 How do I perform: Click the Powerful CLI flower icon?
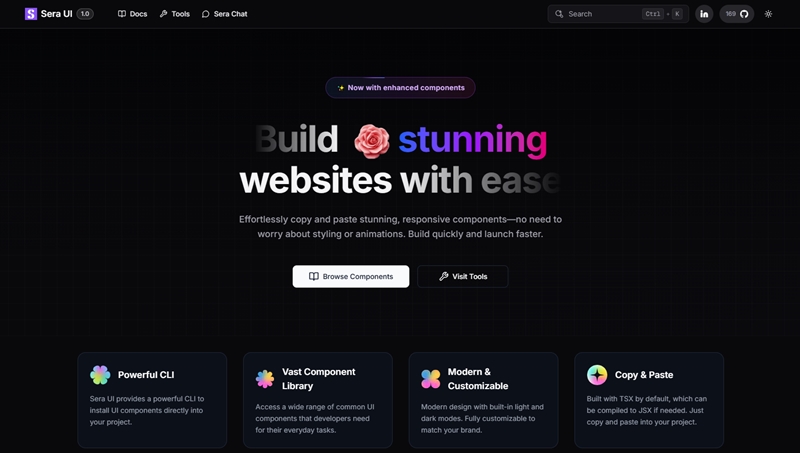point(100,375)
